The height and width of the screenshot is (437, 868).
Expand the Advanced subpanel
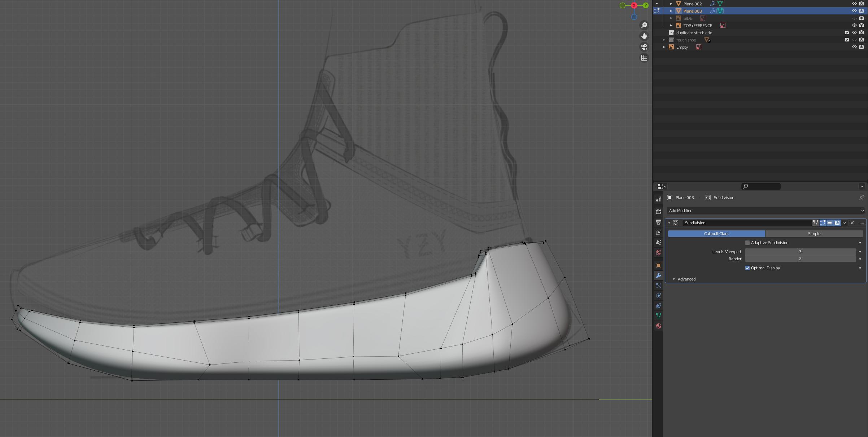tap(674, 279)
